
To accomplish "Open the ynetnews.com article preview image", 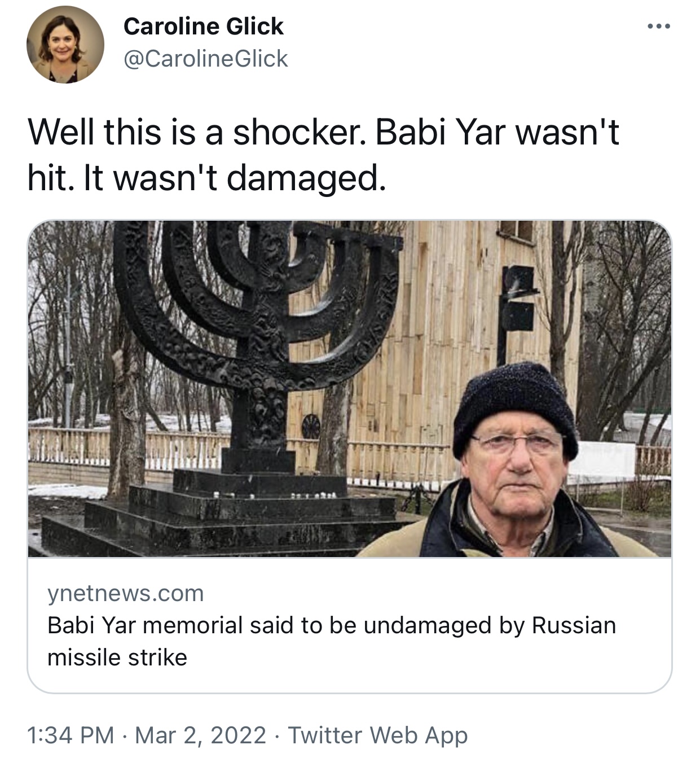I will 350,389.
